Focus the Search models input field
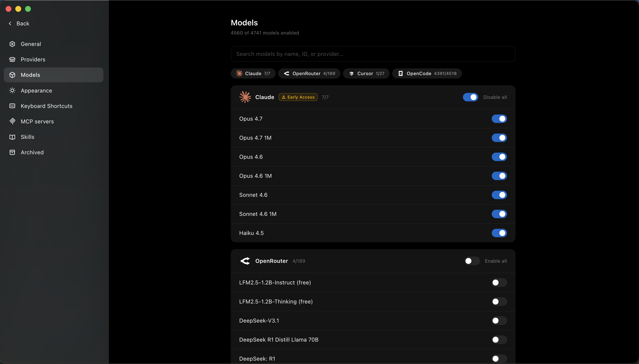This screenshot has width=639, height=364. click(373, 54)
